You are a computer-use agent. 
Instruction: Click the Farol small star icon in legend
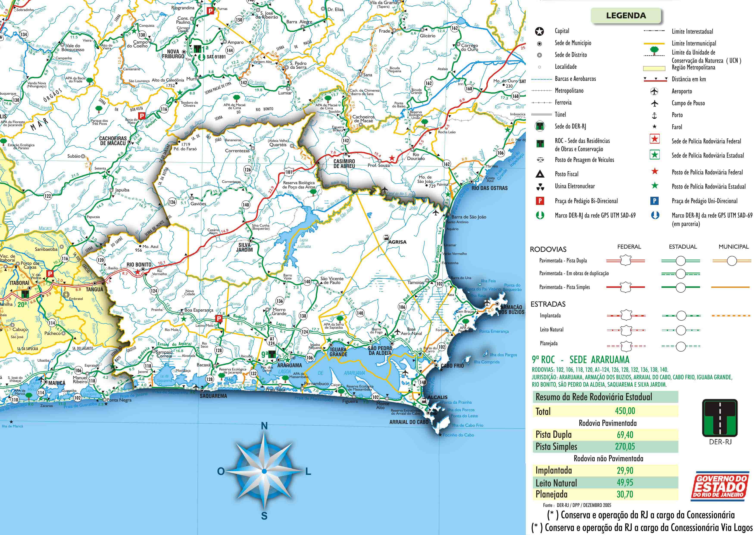pos(654,127)
